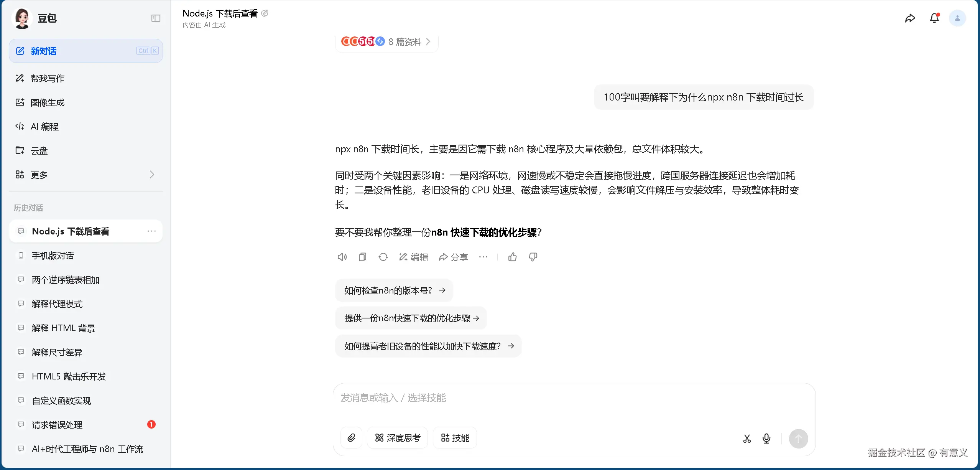Start a 新对话 new chat

click(86, 51)
